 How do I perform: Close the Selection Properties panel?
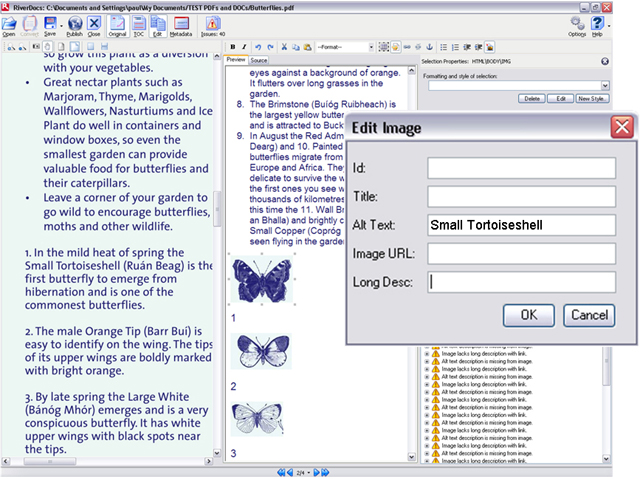coord(605,61)
